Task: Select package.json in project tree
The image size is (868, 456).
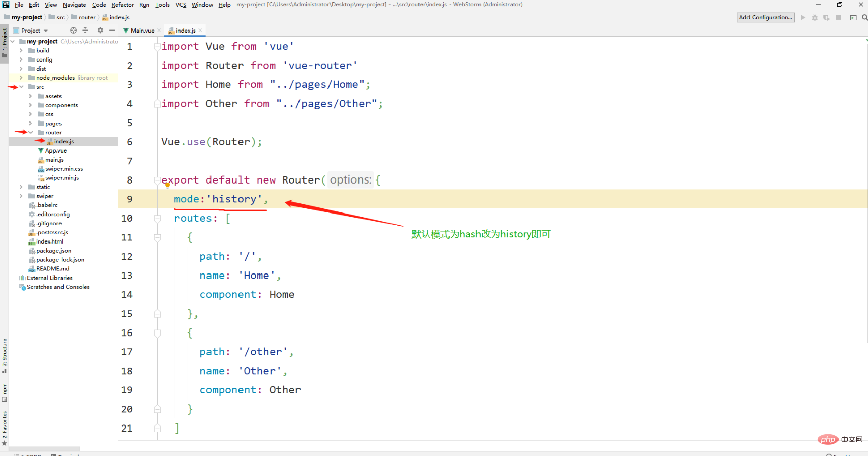Action: click(53, 251)
